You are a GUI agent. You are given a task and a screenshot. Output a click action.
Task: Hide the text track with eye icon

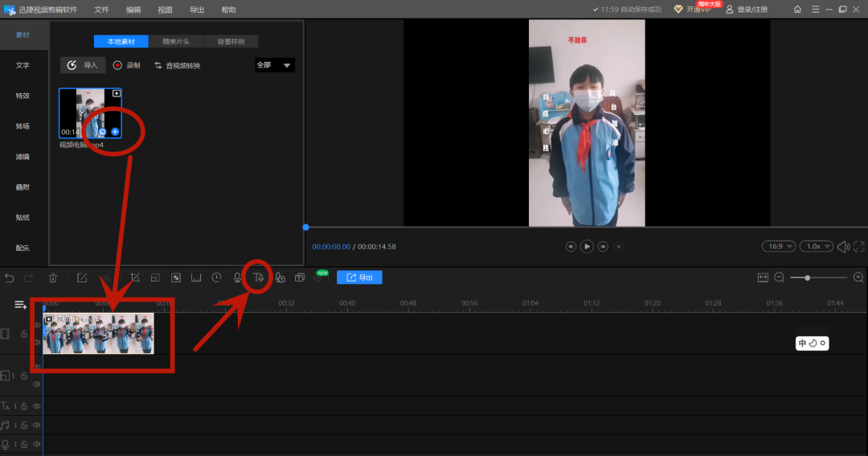[x=36, y=406]
